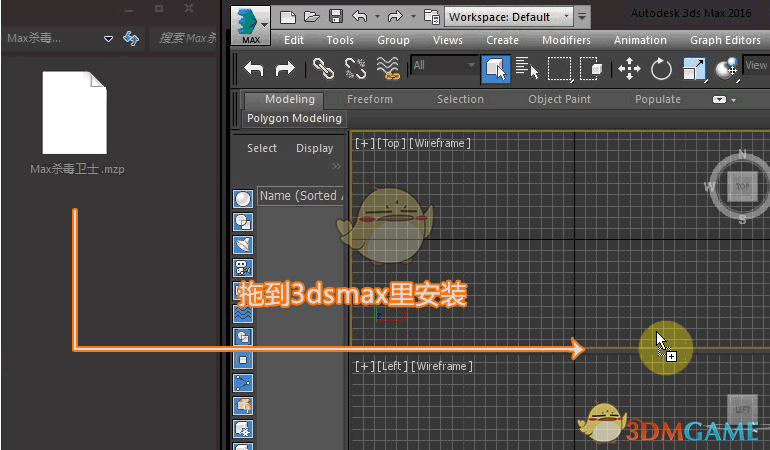
Task: Toggle display of frozen objects in explorer
Action: point(243,429)
